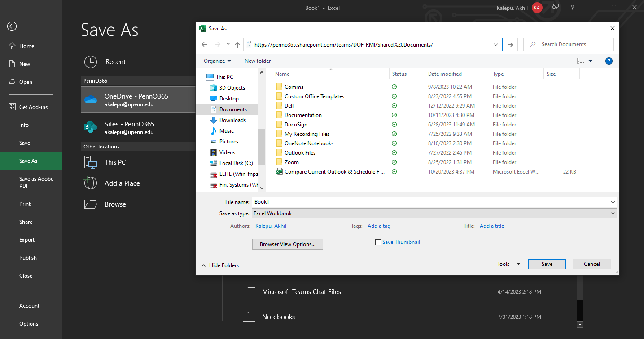Image resolution: width=644 pixels, height=339 pixels.
Task: Click the Cancel button
Action: tap(592, 264)
